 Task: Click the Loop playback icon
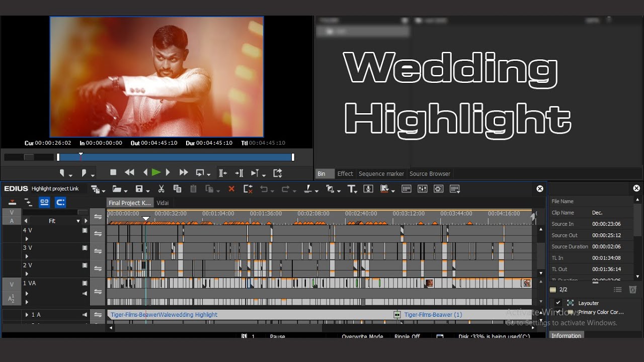200,173
